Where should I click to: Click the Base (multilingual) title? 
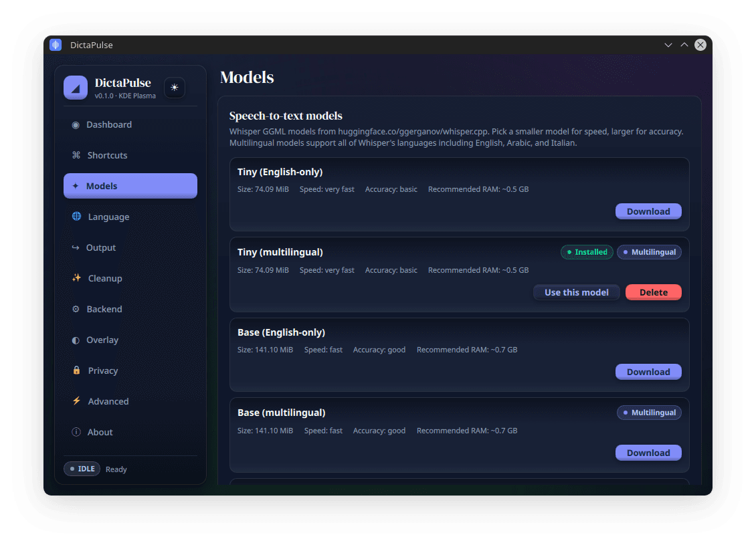pyautogui.click(x=282, y=413)
